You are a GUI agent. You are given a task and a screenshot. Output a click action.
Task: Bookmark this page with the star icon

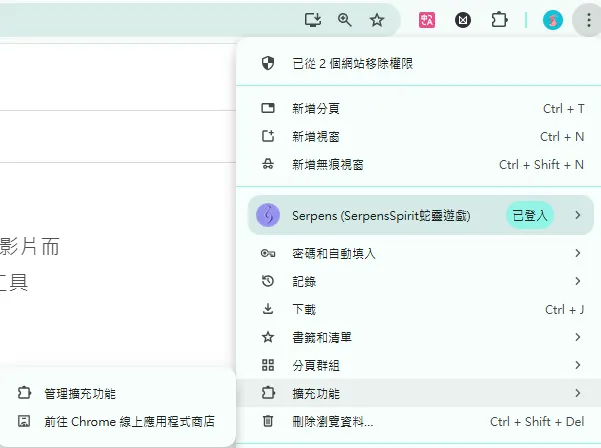coord(377,20)
